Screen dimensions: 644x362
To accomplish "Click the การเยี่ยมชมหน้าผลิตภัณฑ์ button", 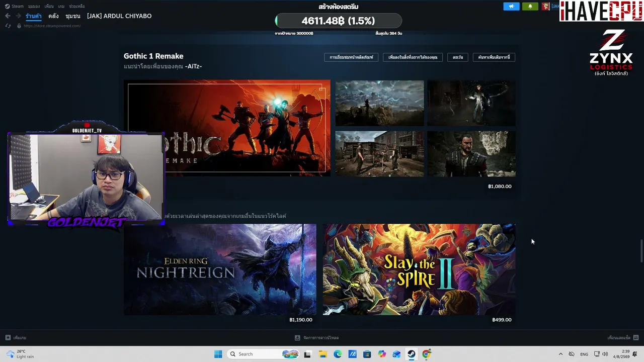I will 351,57.
